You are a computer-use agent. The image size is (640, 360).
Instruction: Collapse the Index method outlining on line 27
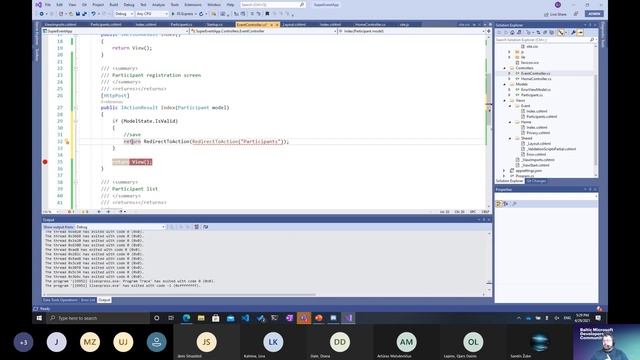tap(76, 108)
